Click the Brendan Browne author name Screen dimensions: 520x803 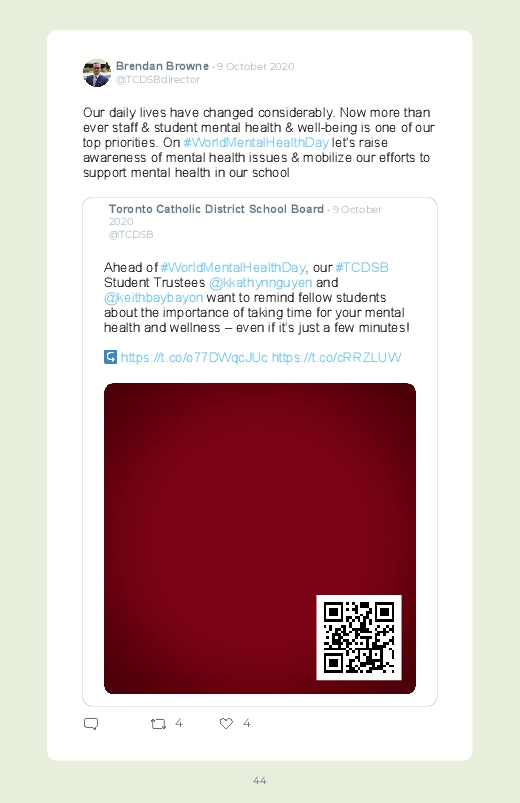162,66
